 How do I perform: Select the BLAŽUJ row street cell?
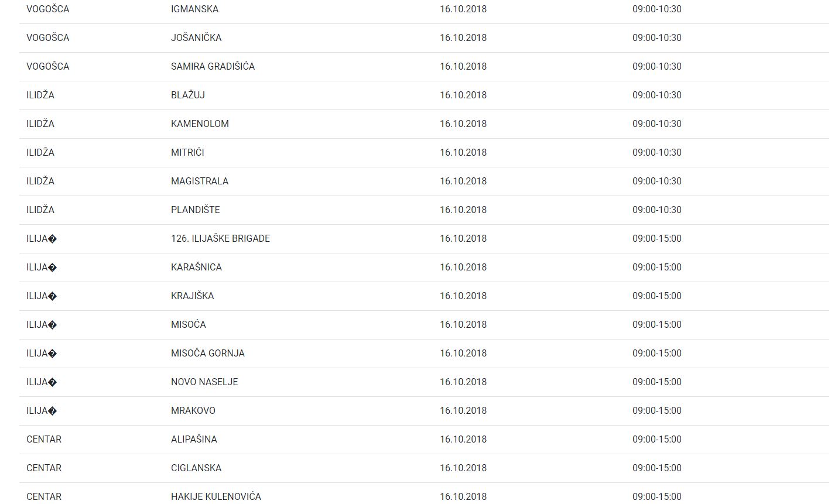(x=188, y=95)
